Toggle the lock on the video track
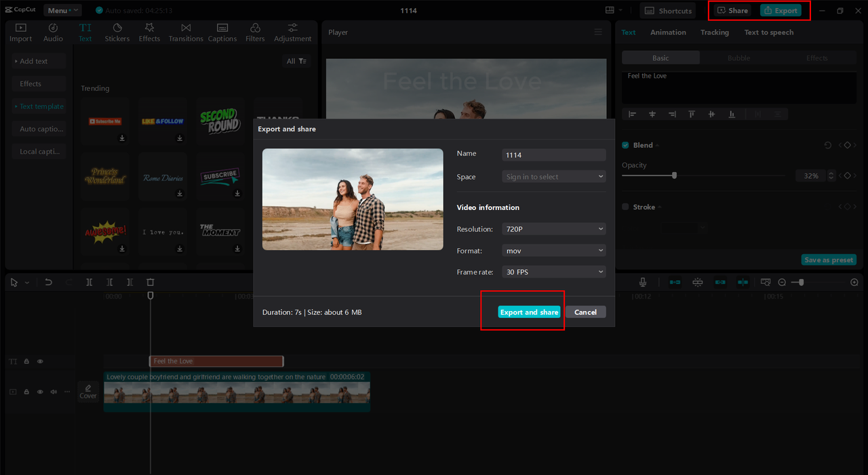This screenshot has width=868, height=475. point(26,392)
